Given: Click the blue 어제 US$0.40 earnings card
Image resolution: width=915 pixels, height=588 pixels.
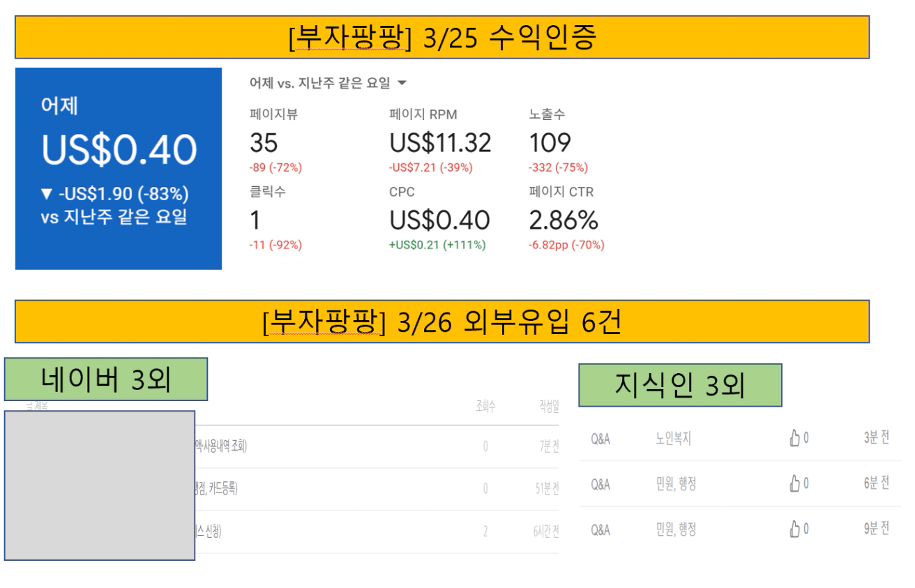Looking at the screenshot, I should [119, 169].
